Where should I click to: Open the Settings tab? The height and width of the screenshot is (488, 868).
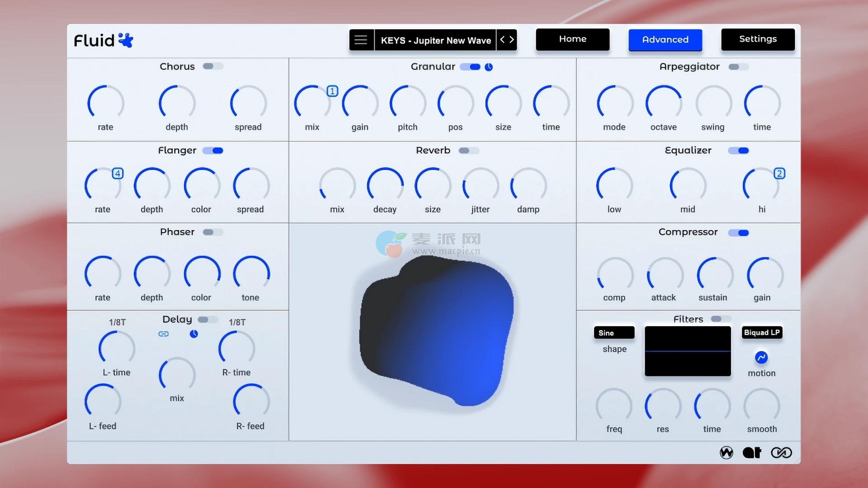pos(758,39)
